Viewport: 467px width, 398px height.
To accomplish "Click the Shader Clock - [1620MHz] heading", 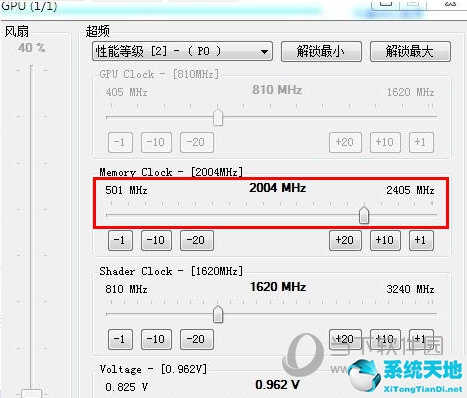I will pyautogui.click(x=171, y=271).
